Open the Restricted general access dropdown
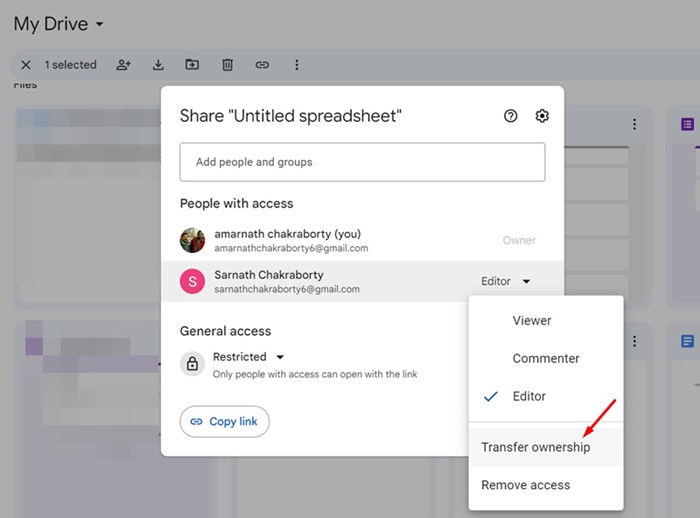The image size is (700, 518). 248,357
